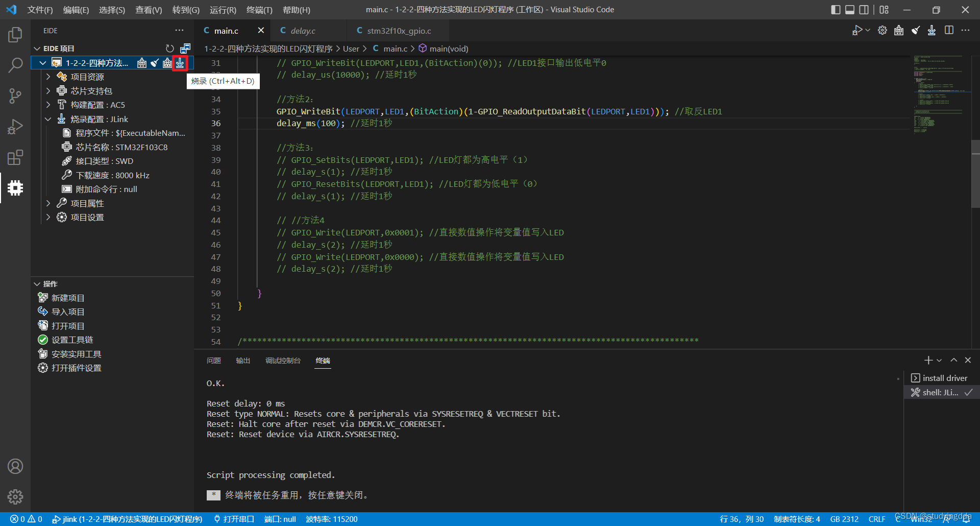Click the debug run icon in editor toolbar
Image resolution: width=980 pixels, height=526 pixels.
click(857, 31)
